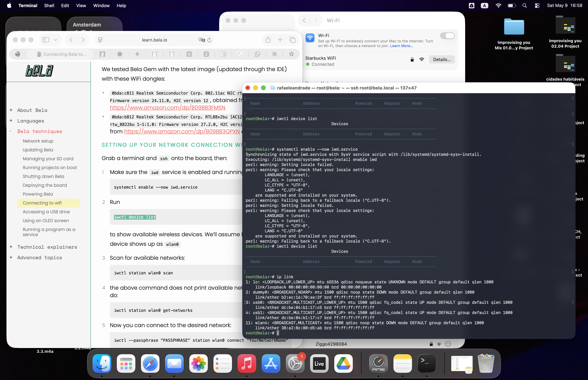Image resolution: width=588 pixels, height=380 pixels.
Task: Open the Safari page menu (reader) icon
Action: tap(100, 40)
